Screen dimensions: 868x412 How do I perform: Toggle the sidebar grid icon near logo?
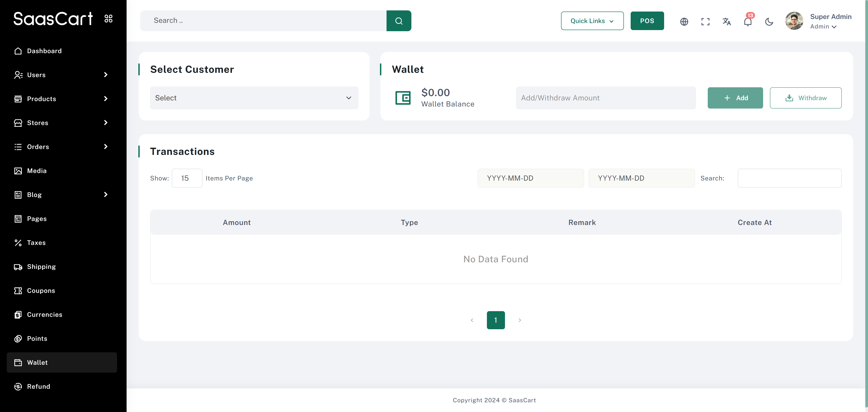(x=108, y=19)
